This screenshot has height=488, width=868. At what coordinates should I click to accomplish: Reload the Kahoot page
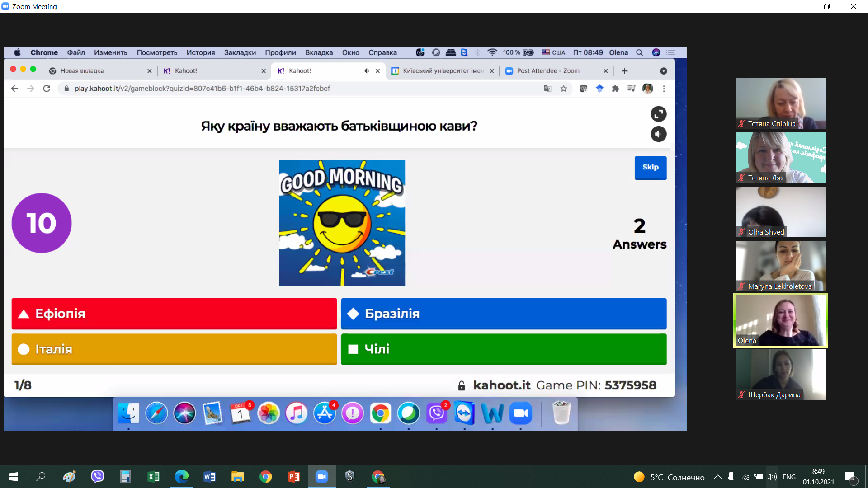click(47, 89)
